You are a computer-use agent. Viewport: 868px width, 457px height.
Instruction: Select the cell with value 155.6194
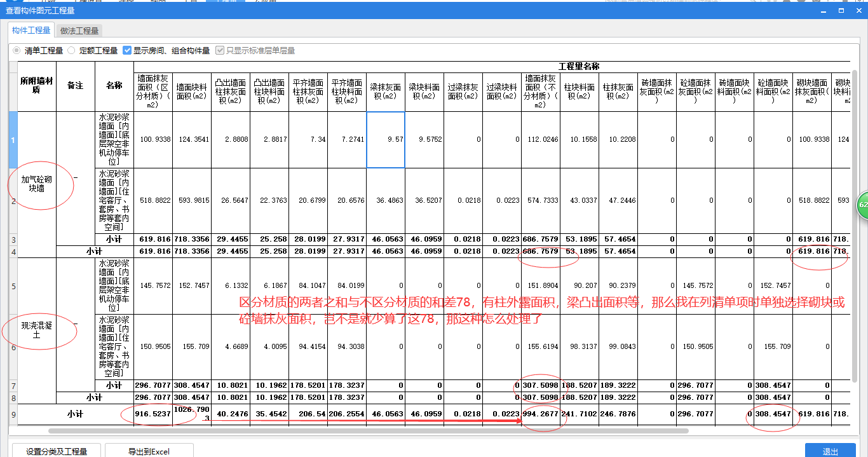point(541,346)
